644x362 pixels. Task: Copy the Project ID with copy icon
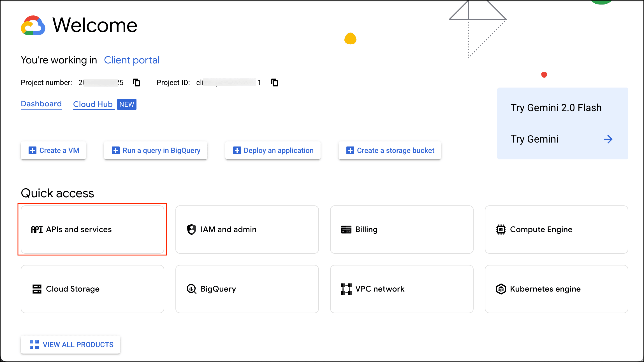click(x=275, y=83)
